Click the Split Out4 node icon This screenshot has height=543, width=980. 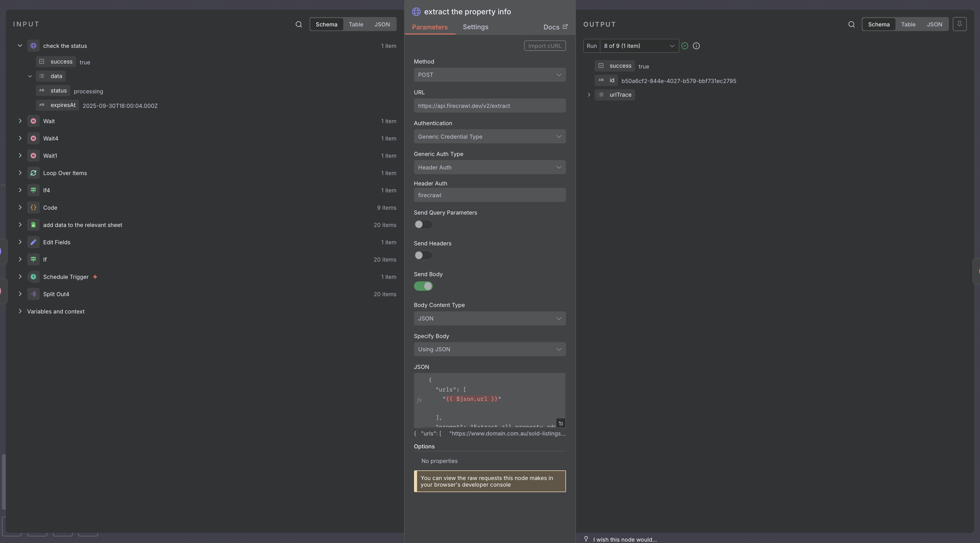[34, 294]
